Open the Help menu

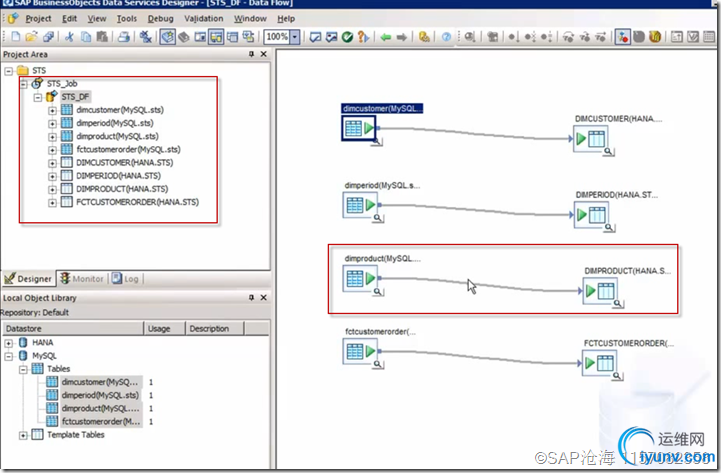286,18
